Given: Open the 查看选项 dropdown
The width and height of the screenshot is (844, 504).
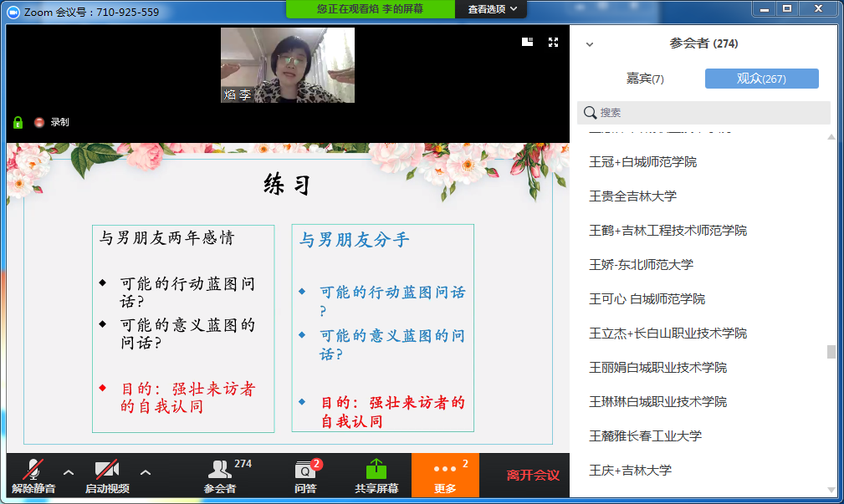Looking at the screenshot, I should [492, 9].
